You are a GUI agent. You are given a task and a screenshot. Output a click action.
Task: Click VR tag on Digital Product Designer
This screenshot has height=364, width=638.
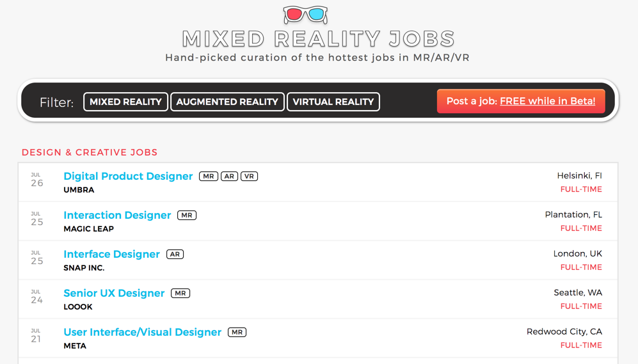pos(249,176)
